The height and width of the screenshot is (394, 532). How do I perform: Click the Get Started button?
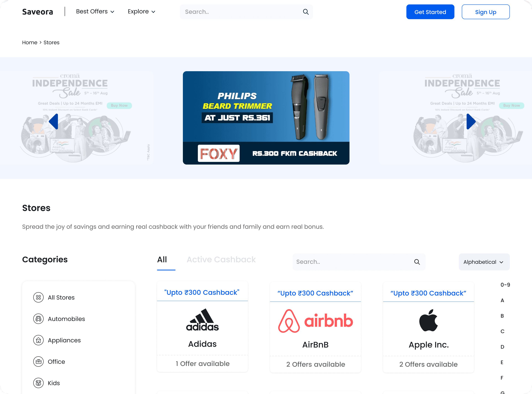[x=430, y=12]
